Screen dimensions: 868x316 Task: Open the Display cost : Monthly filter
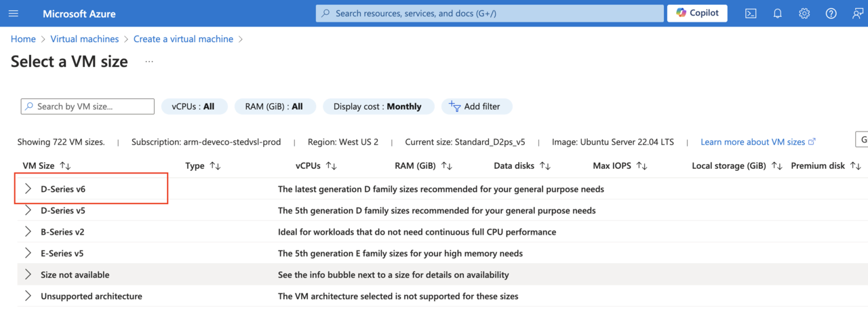[377, 106]
